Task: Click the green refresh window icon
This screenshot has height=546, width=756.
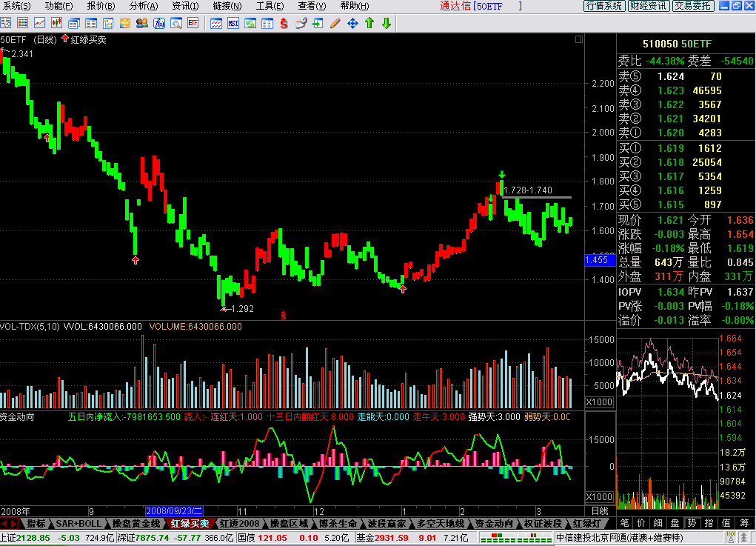Action: click(250, 23)
